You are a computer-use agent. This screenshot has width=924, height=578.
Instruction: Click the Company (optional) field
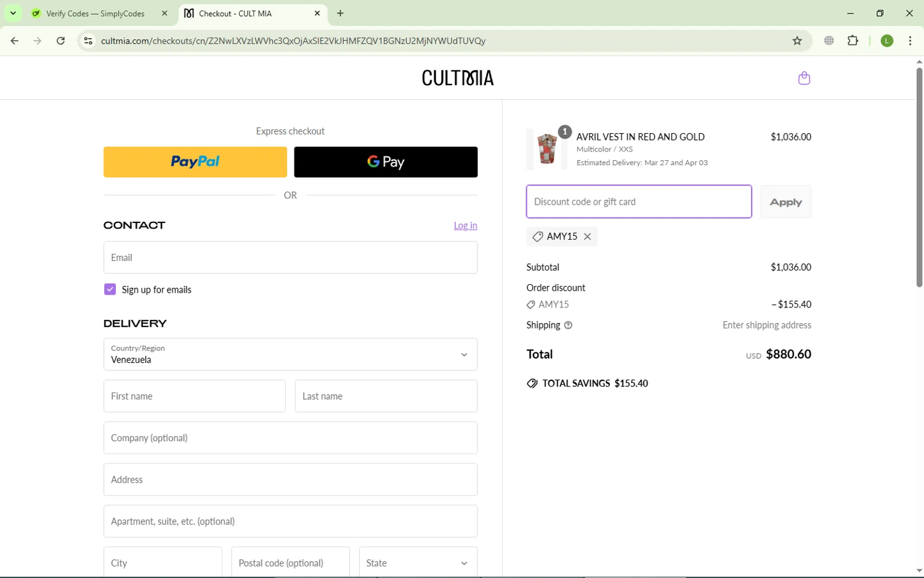290,438
